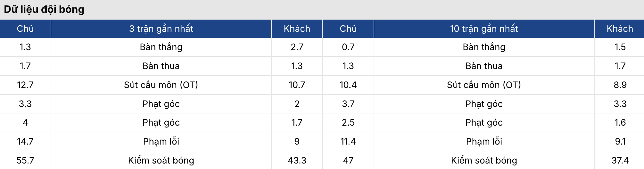Click the "Dữ liệu đội bóng" title

44,9
